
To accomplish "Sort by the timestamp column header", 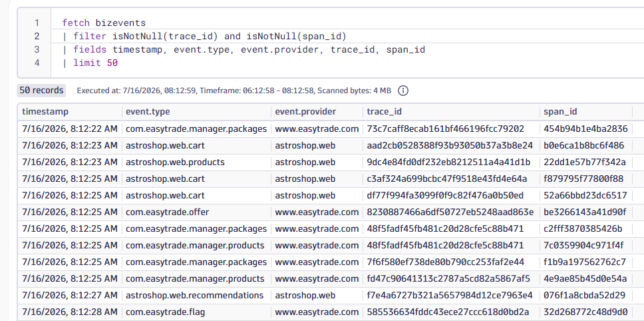I will 45,112.
